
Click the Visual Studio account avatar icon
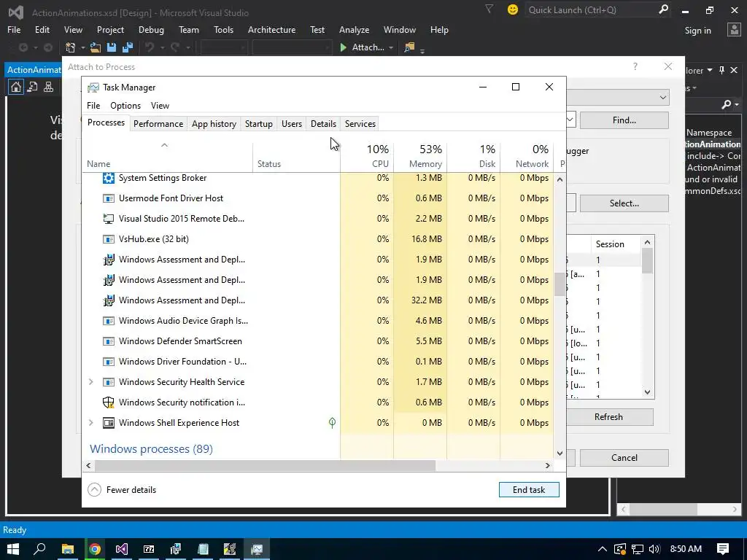[734, 29]
